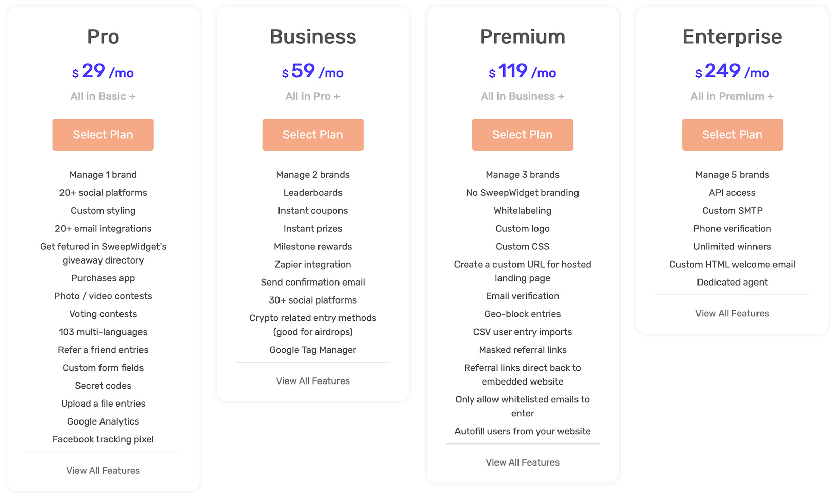Click Select Plan for the Business plan
837x504 pixels.
click(x=313, y=134)
